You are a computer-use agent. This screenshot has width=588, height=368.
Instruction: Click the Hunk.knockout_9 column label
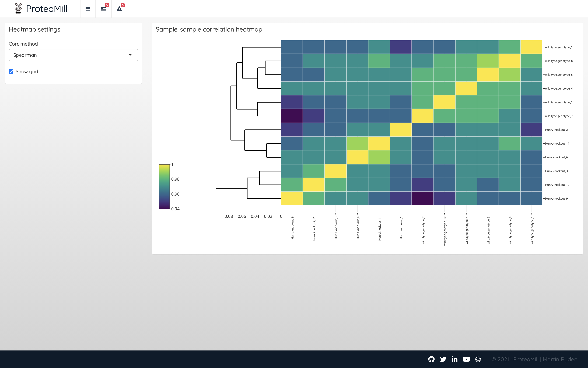point(292,228)
